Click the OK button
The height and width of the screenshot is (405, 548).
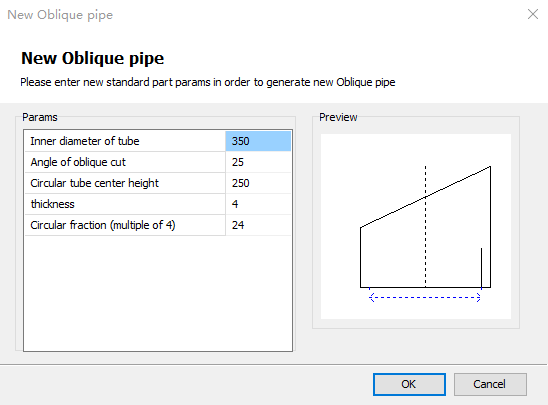(409, 384)
